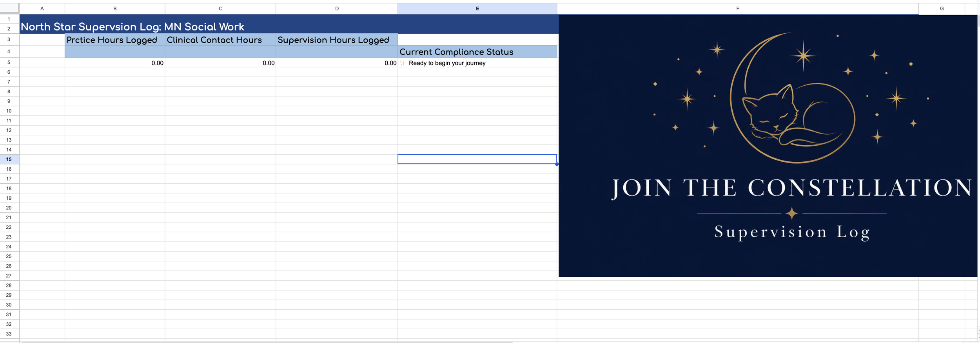Choose the row 33 header
The image size is (980, 343).
(9, 334)
